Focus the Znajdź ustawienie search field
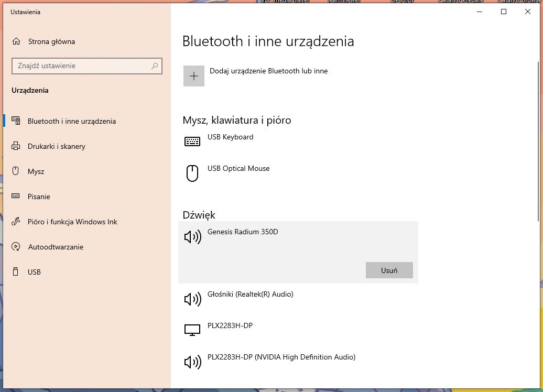543x392 pixels. (x=87, y=66)
